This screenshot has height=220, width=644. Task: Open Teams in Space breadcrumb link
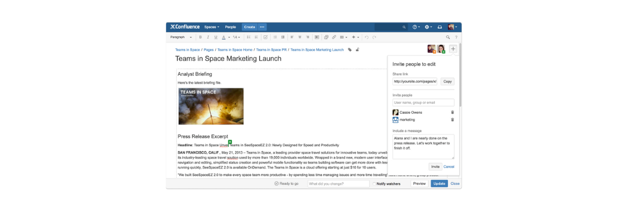[x=188, y=50]
